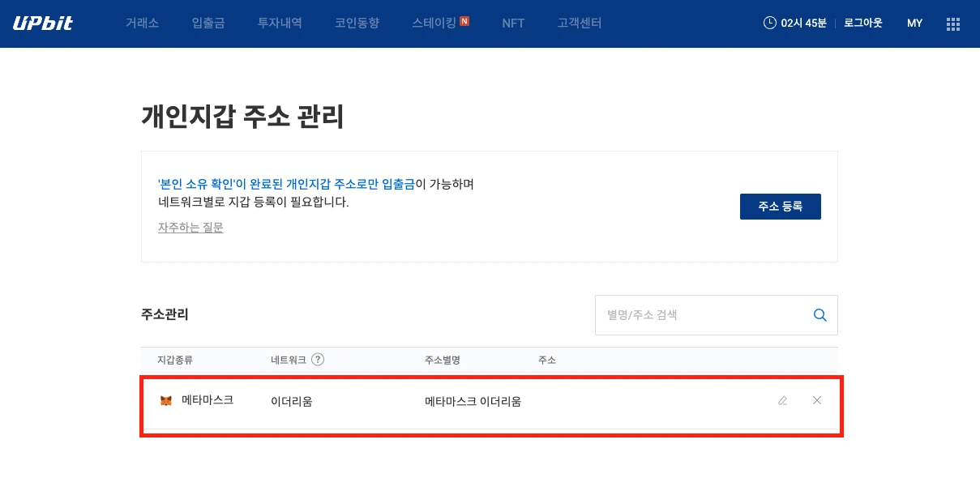Click the 로그아웃 link

862,23
